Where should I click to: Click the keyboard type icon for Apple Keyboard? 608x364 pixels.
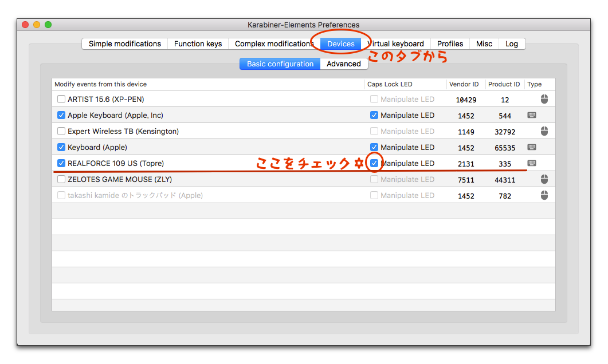click(532, 115)
